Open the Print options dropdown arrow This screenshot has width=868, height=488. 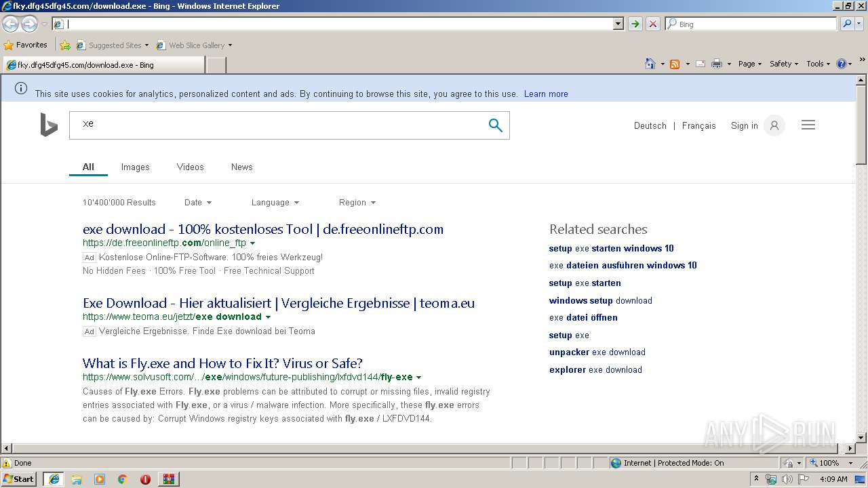[x=729, y=64]
